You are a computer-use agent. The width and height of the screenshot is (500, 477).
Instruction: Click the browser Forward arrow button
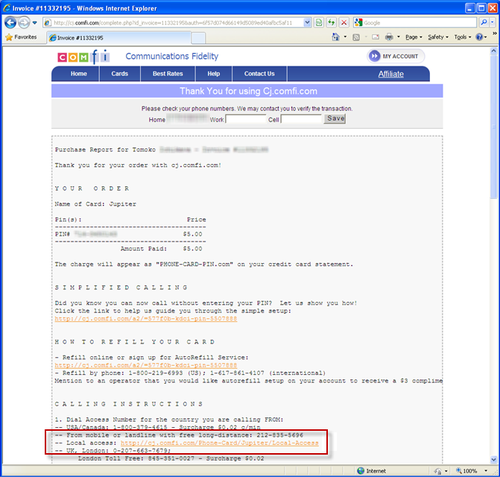coord(24,23)
